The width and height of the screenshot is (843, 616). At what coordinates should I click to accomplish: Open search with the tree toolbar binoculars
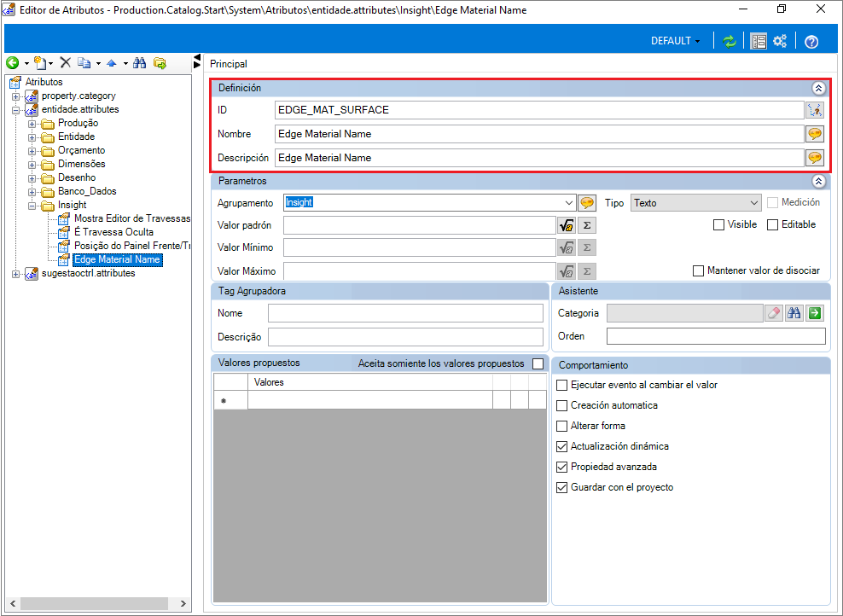[140, 63]
